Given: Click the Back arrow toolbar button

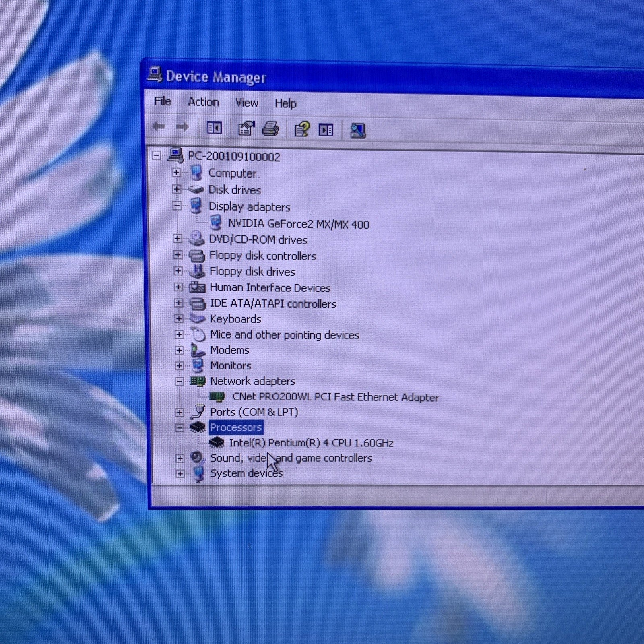Looking at the screenshot, I should point(159,127).
